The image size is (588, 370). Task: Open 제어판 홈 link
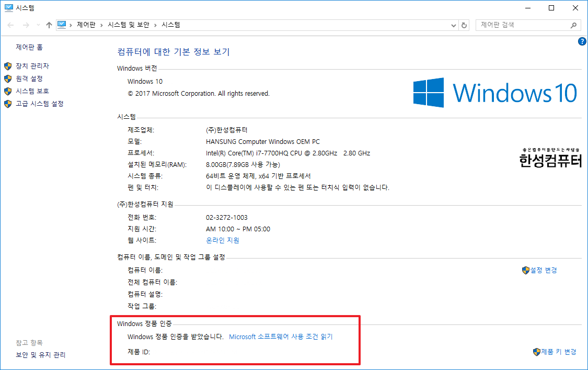[x=29, y=47]
